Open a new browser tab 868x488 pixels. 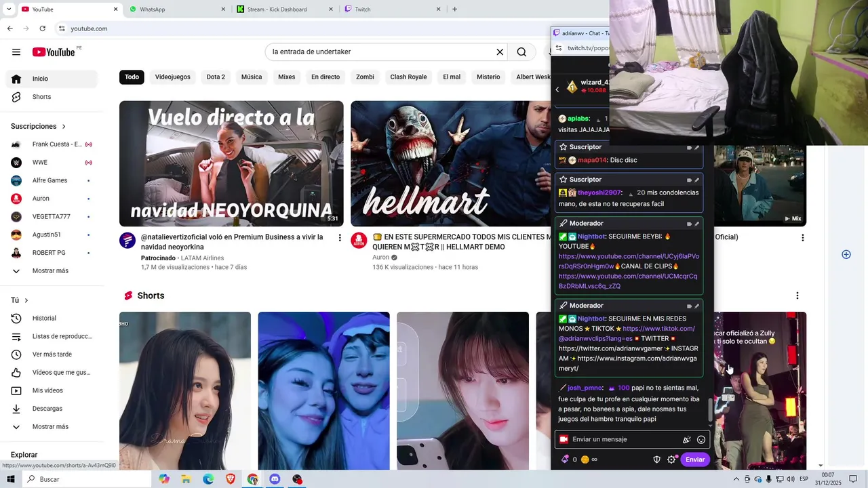(x=454, y=9)
